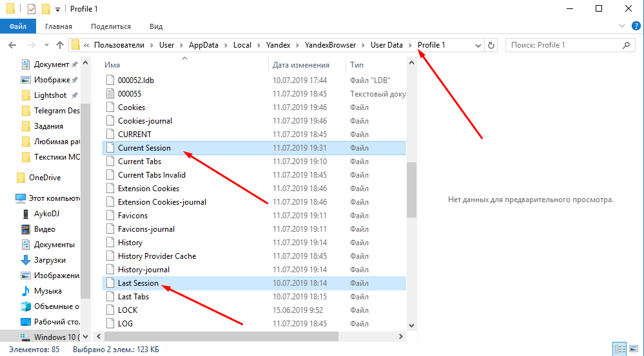This screenshot has width=644, height=356.
Task: Open the recent locations dropdown arrow
Action: coord(46,45)
